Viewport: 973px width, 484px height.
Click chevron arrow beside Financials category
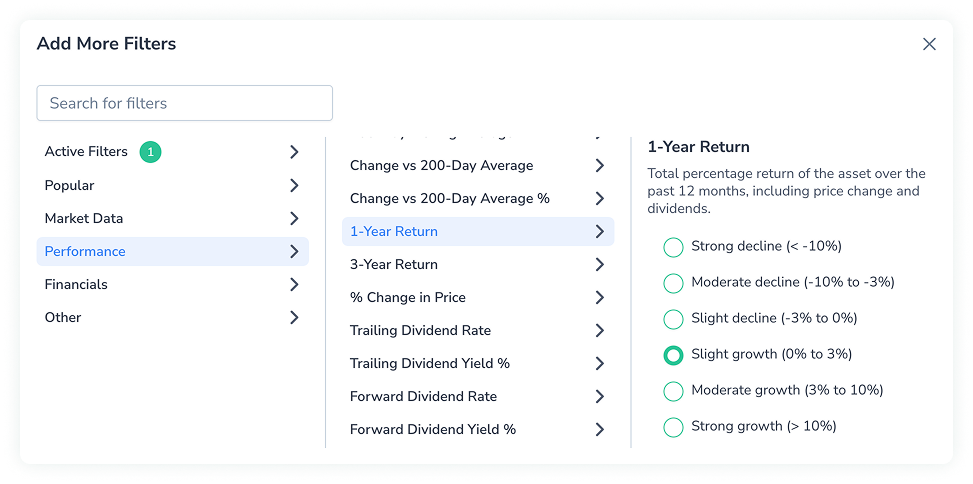point(294,284)
